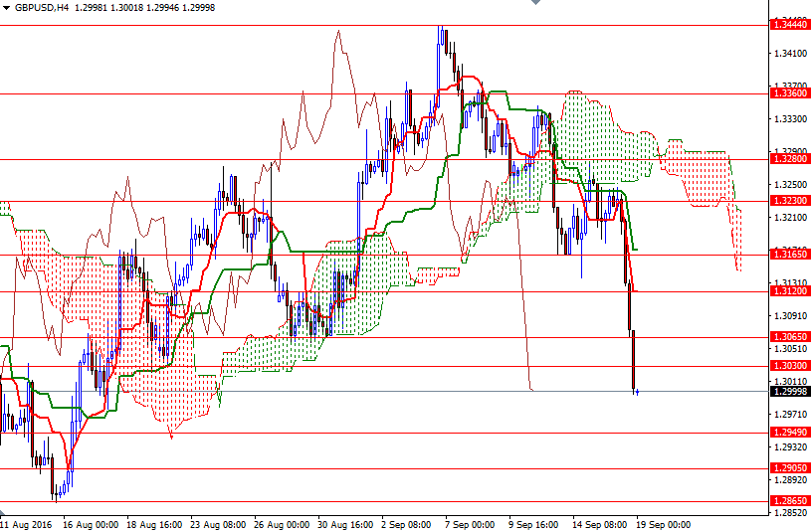The height and width of the screenshot is (532, 811).
Task: Click the 7 Sep 00:00 time label
Action: (470, 525)
